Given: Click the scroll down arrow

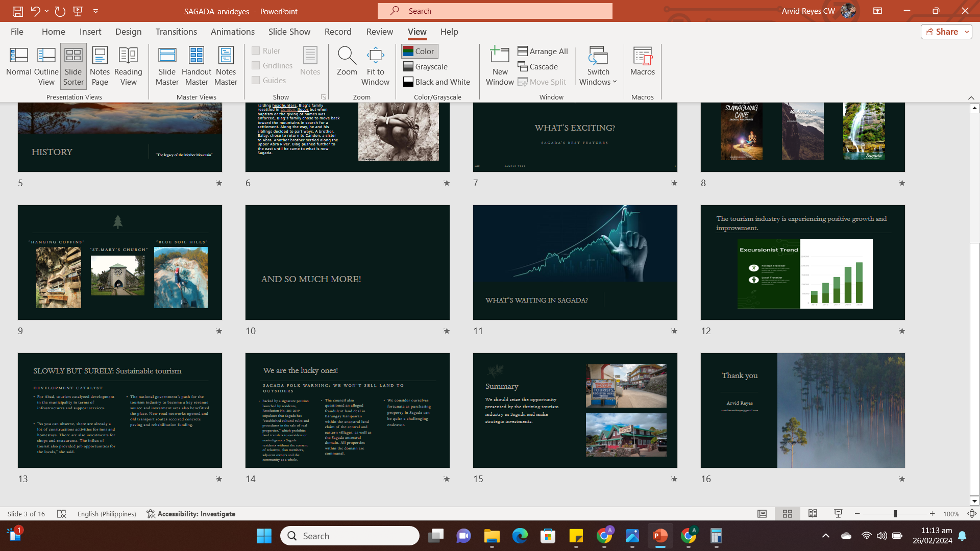Looking at the screenshot, I should (974, 501).
